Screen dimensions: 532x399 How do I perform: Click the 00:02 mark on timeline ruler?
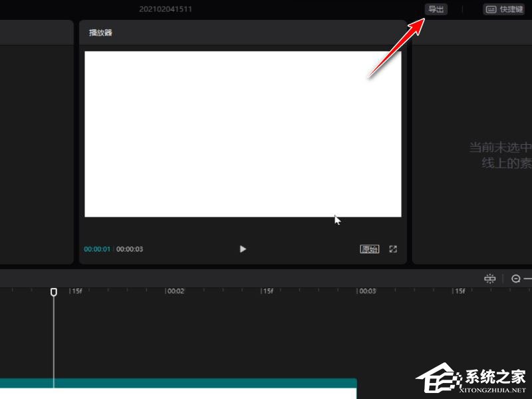pos(175,291)
